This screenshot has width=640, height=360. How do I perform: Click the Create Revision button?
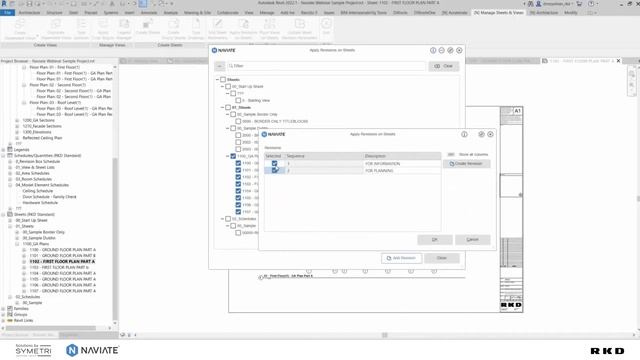click(x=467, y=164)
